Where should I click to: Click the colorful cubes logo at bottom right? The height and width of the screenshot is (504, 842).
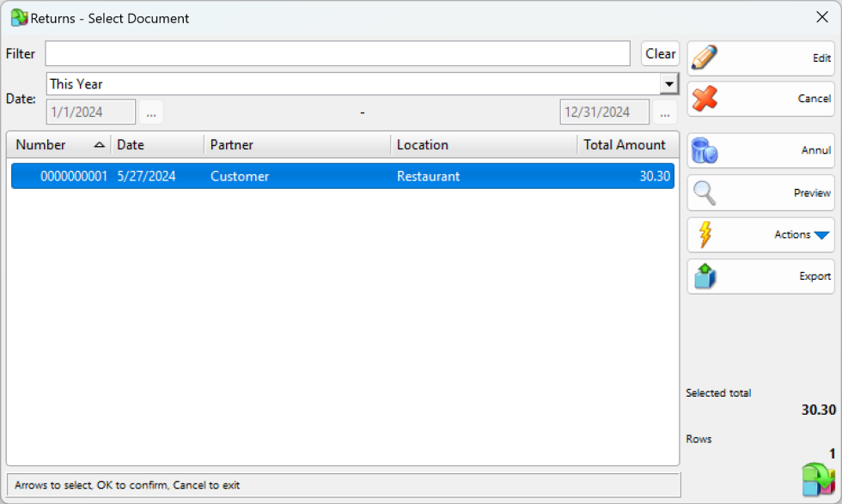818,479
